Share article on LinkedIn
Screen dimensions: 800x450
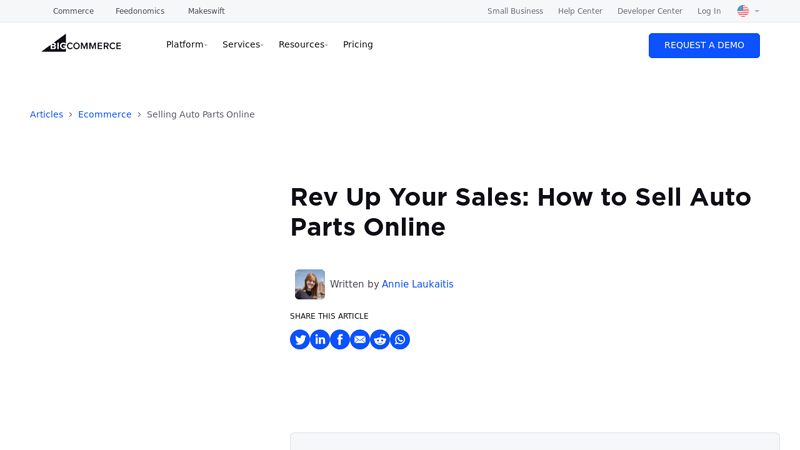[x=320, y=340]
